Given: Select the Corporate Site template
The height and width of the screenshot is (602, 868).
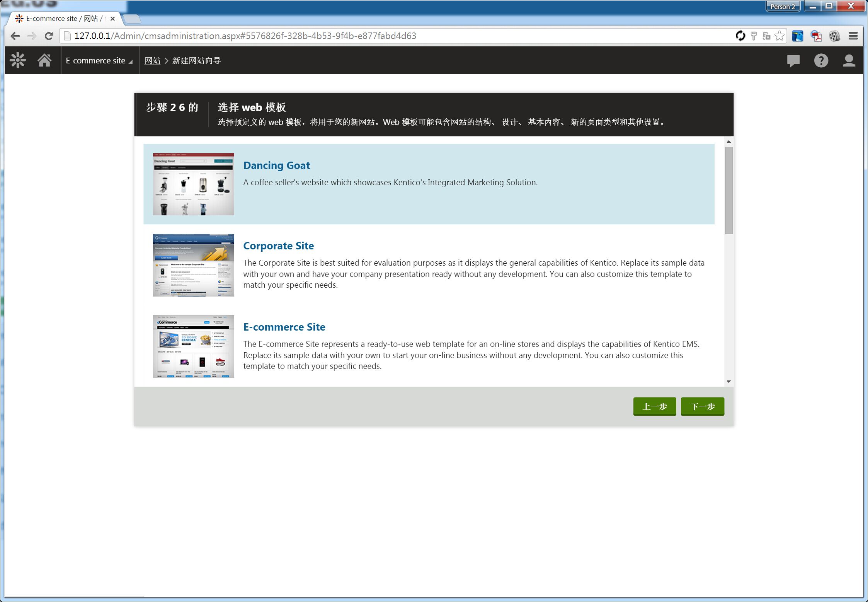Looking at the screenshot, I should (x=278, y=246).
